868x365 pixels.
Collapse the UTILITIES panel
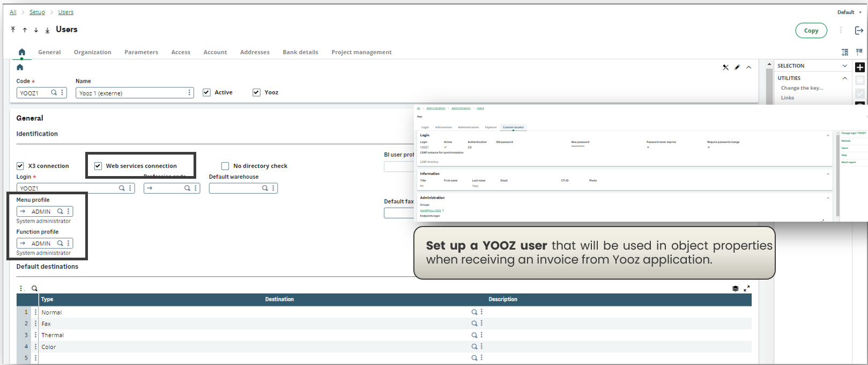click(845, 78)
